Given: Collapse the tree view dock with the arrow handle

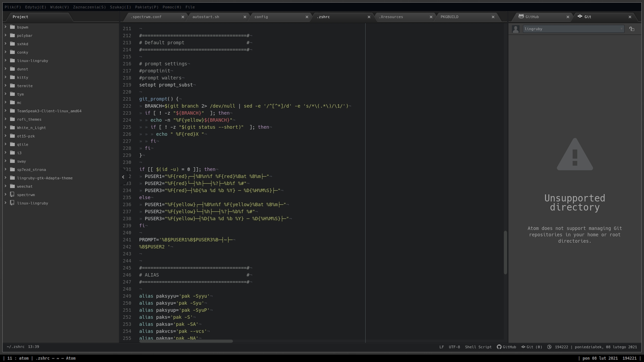Looking at the screenshot, I should 123,177.
